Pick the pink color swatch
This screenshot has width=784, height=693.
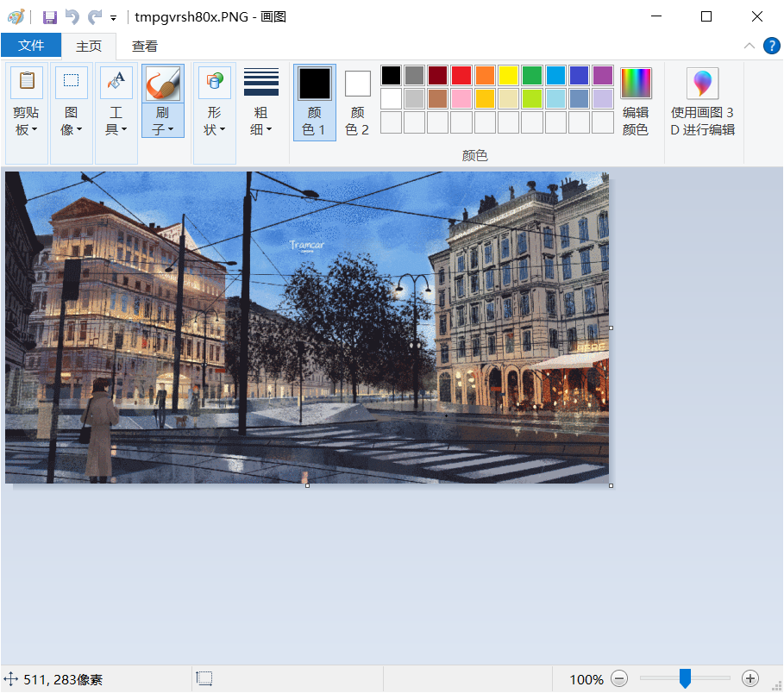click(x=461, y=99)
